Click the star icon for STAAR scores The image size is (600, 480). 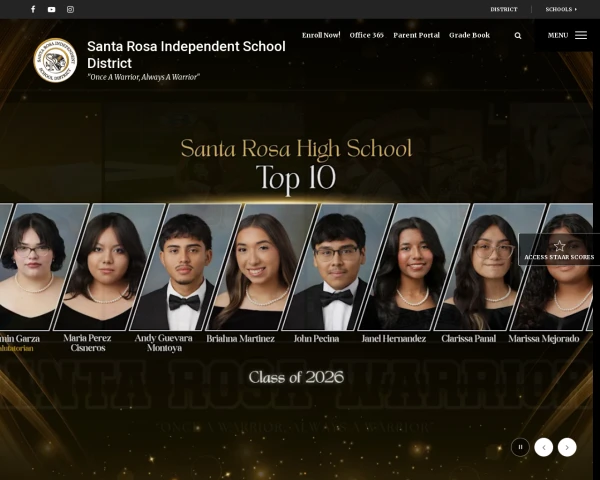coord(559,245)
